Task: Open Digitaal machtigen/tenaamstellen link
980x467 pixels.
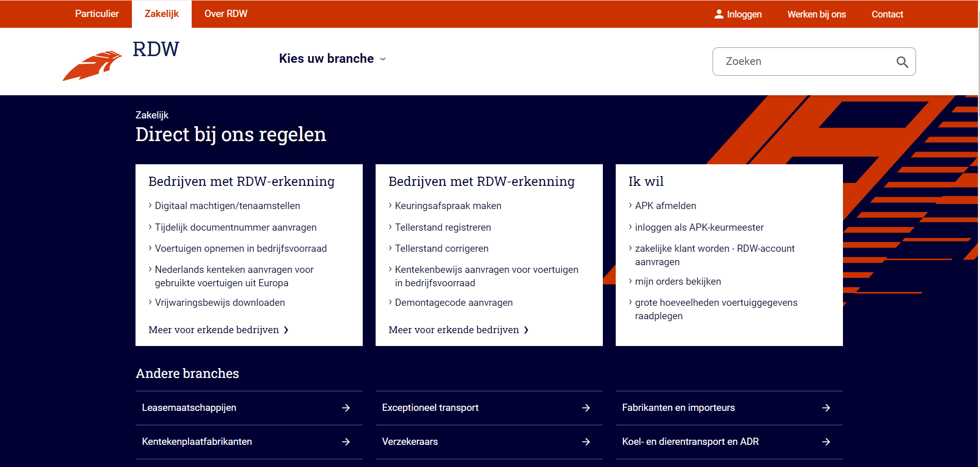Action: (227, 206)
